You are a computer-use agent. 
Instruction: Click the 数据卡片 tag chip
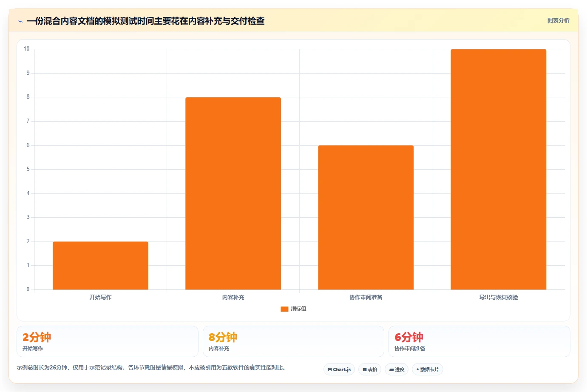(428, 369)
